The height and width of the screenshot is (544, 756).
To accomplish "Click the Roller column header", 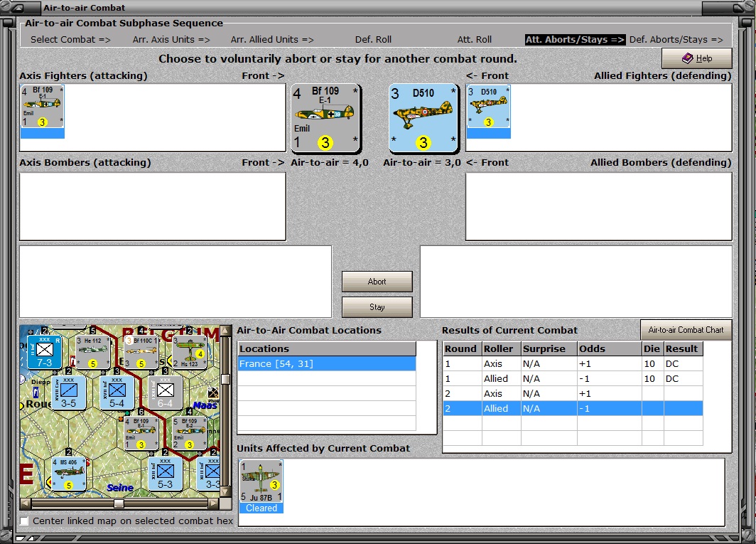I will coord(502,348).
